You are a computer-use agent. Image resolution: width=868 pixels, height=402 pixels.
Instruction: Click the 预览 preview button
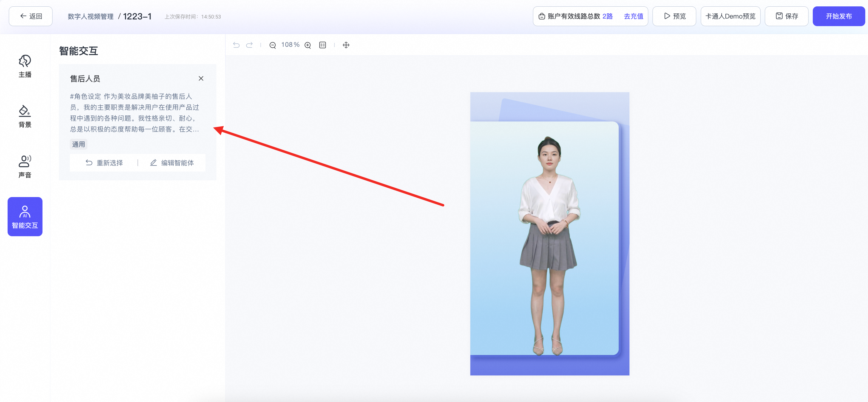click(x=674, y=16)
